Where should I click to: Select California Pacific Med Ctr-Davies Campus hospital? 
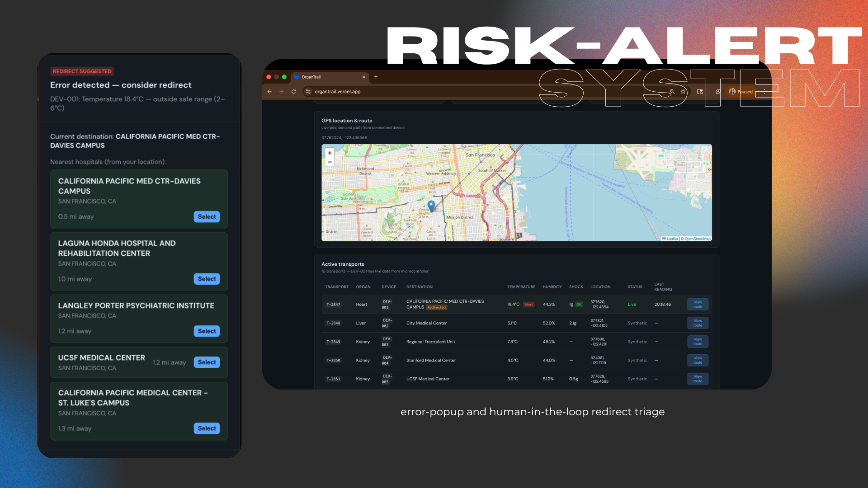pyautogui.click(x=207, y=217)
